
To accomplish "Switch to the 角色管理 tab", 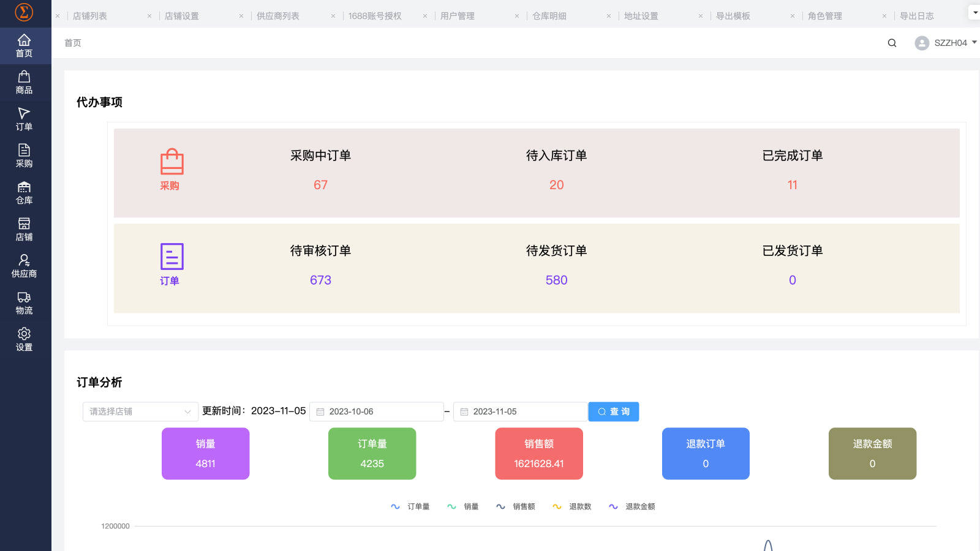I will [x=825, y=16].
